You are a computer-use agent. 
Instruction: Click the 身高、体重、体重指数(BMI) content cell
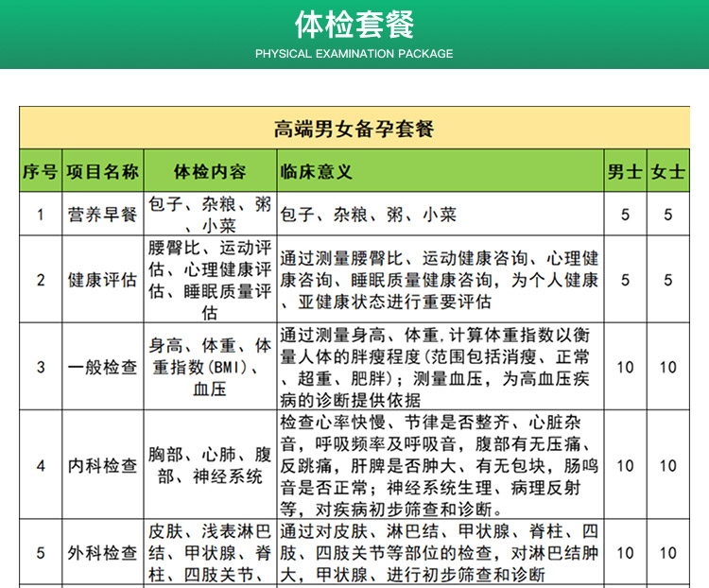(210, 367)
